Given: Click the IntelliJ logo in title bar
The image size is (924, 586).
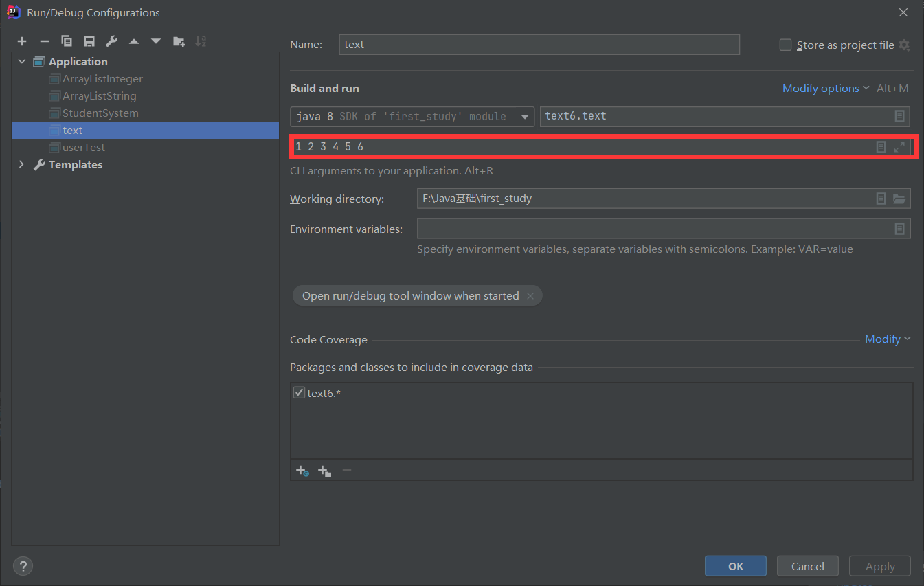Looking at the screenshot, I should [13, 12].
